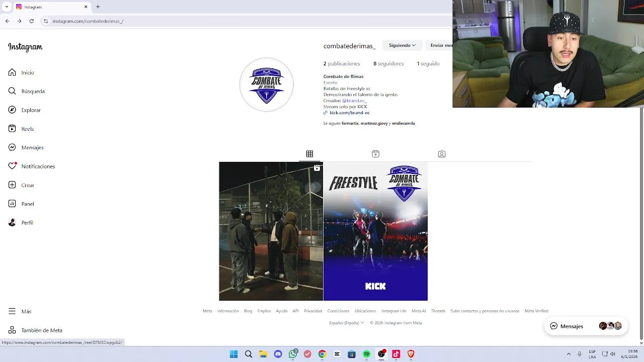This screenshot has width=644, height=362.
Task: Open follower emiliecamila_ profile
Action: pos(404,123)
